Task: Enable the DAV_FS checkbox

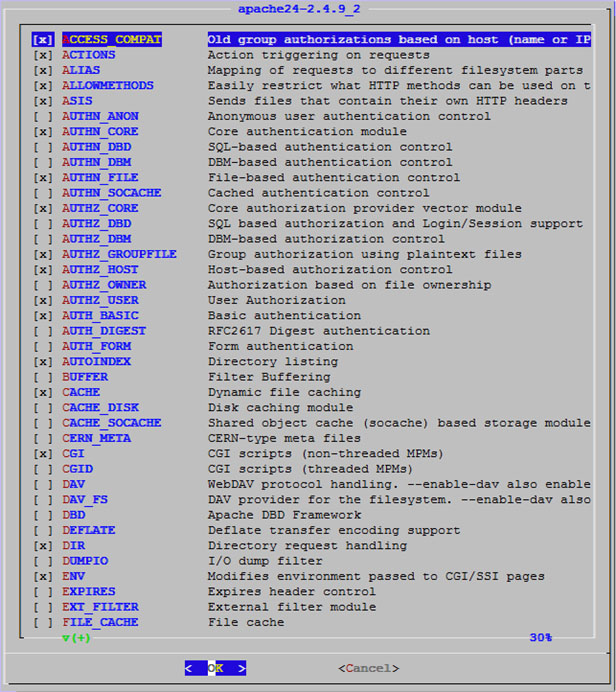Action: tap(43, 500)
